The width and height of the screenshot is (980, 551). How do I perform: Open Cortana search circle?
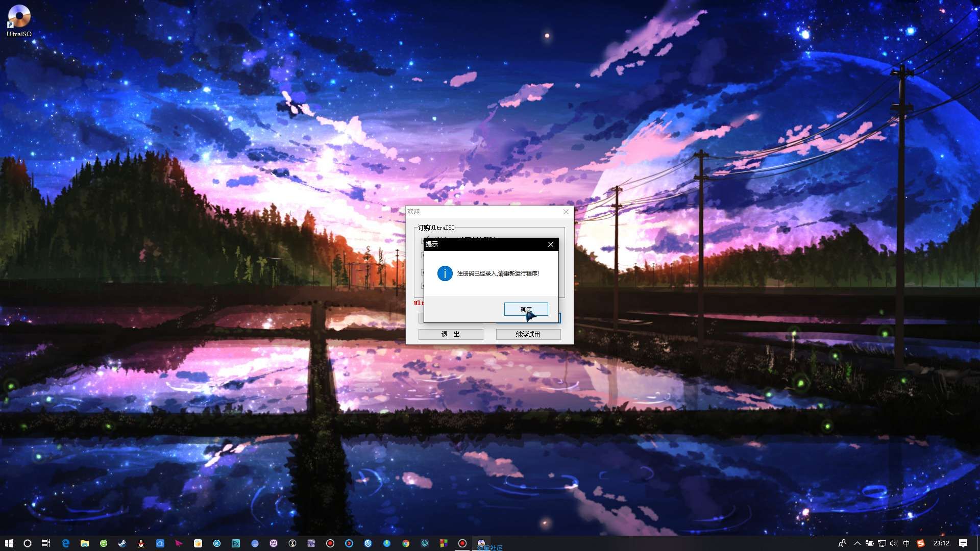tap(28, 543)
